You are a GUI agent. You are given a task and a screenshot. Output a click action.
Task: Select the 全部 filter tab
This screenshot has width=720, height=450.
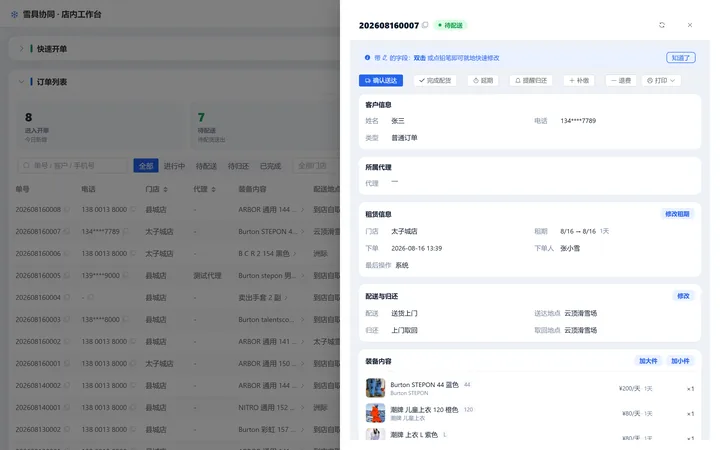pos(146,166)
